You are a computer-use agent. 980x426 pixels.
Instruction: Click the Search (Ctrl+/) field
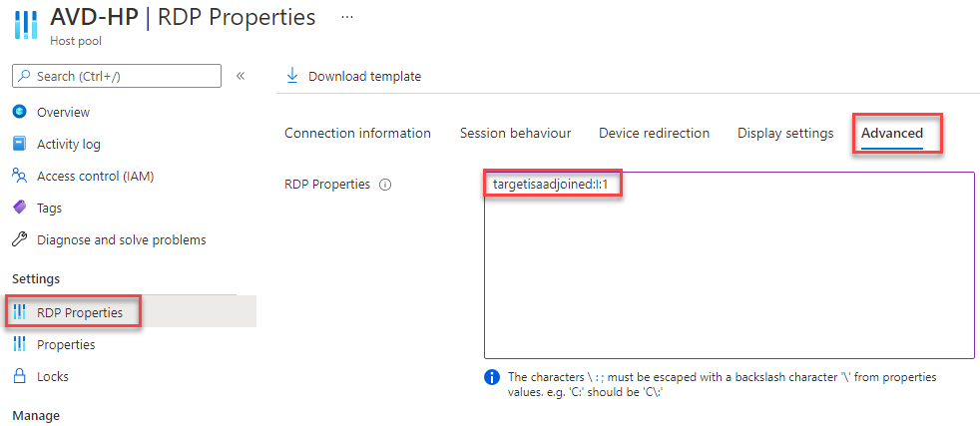click(x=116, y=76)
